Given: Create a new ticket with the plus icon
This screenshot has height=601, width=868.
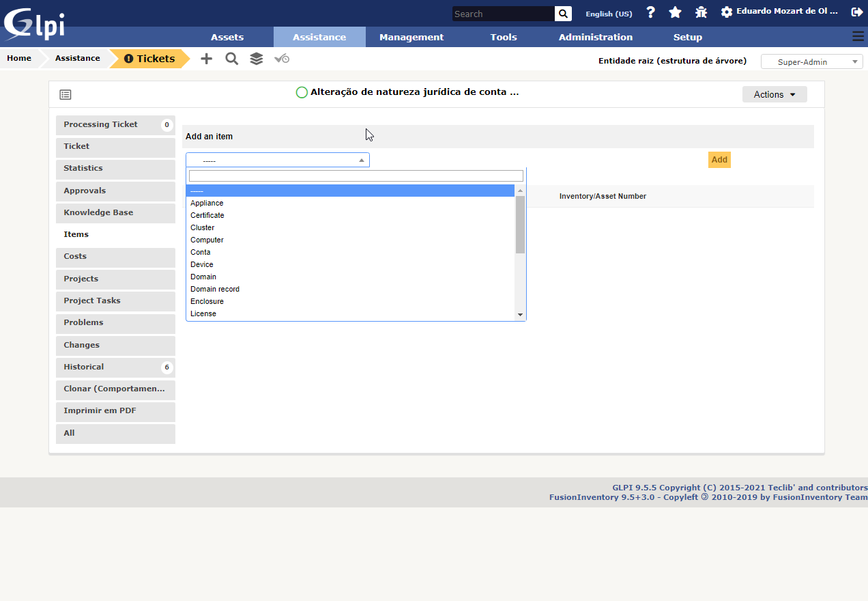Looking at the screenshot, I should [x=206, y=59].
